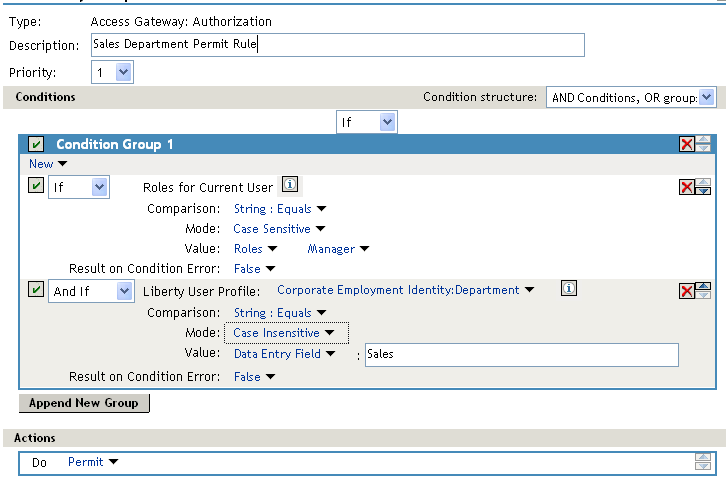The width and height of the screenshot is (726, 481).
Task: Click info icon beside Corporate Employment Identity:Department
Action: pyautogui.click(x=568, y=289)
